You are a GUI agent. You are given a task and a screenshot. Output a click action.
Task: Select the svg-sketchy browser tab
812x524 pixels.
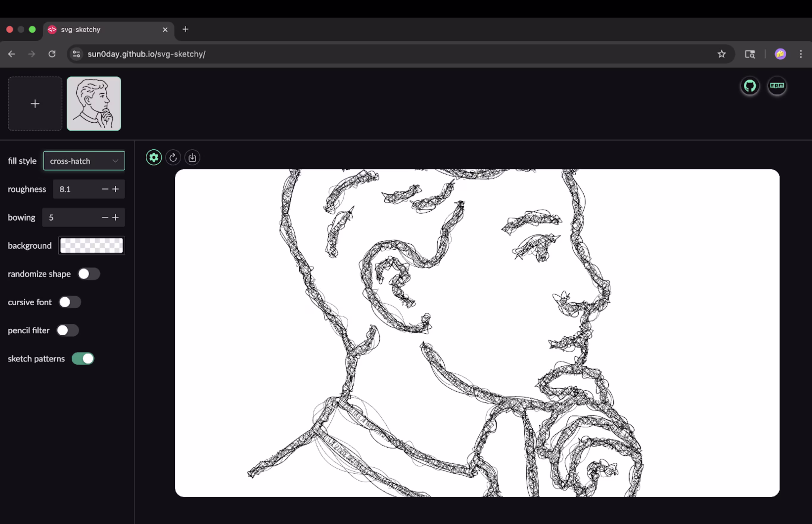(x=102, y=30)
